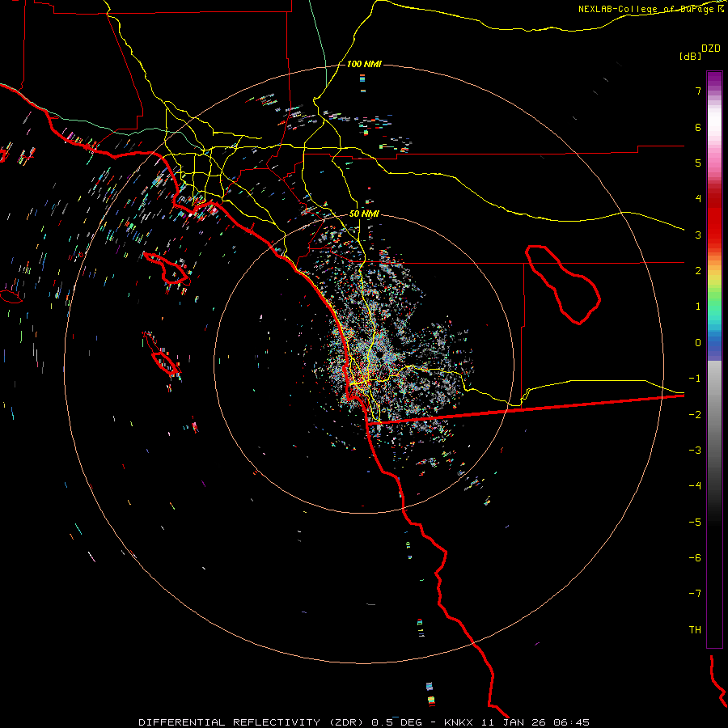Click the -1 dB tick label
Viewport: 728px width, 728px height.
pyautogui.click(x=695, y=379)
